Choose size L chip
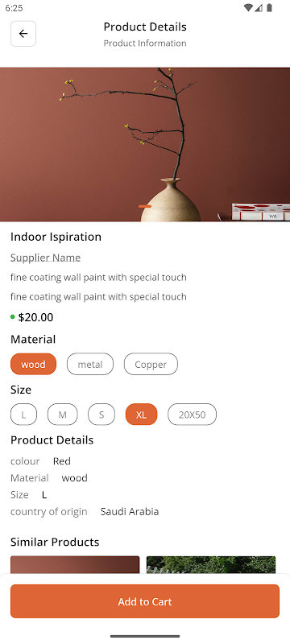 (23, 415)
